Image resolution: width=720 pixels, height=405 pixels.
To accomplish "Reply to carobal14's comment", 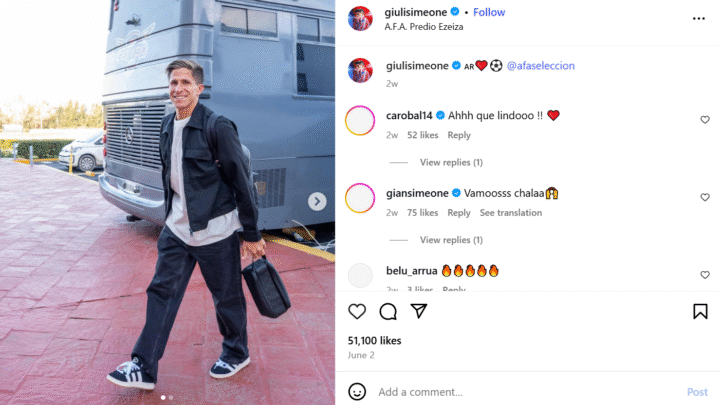I will pos(459,135).
